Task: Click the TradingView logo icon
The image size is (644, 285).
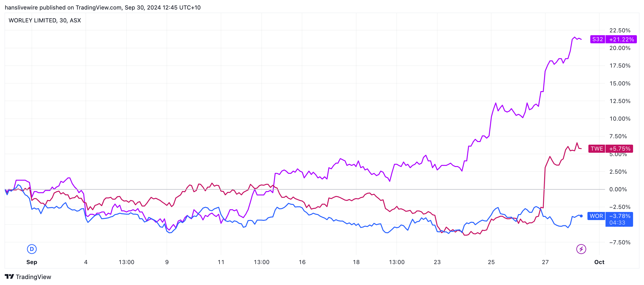Action: (10, 276)
